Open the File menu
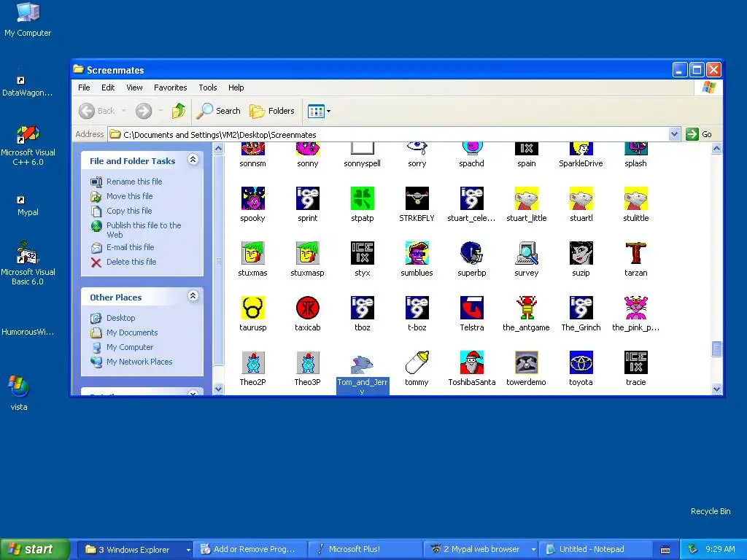Viewport: 747px width, 560px height. click(x=84, y=87)
